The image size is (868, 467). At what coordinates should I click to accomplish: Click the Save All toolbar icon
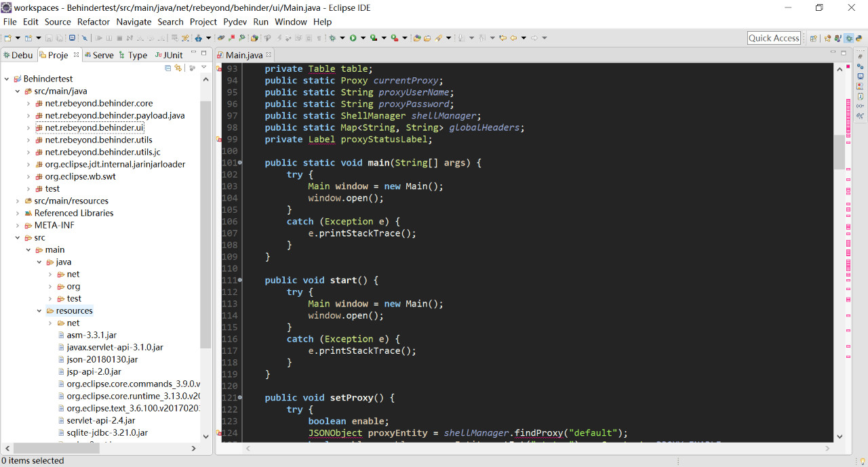tap(60, 38)
